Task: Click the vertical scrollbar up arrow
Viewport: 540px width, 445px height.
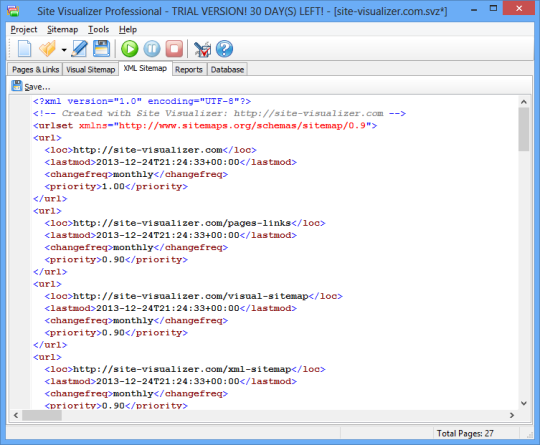Action: click(x=523, y=102)
